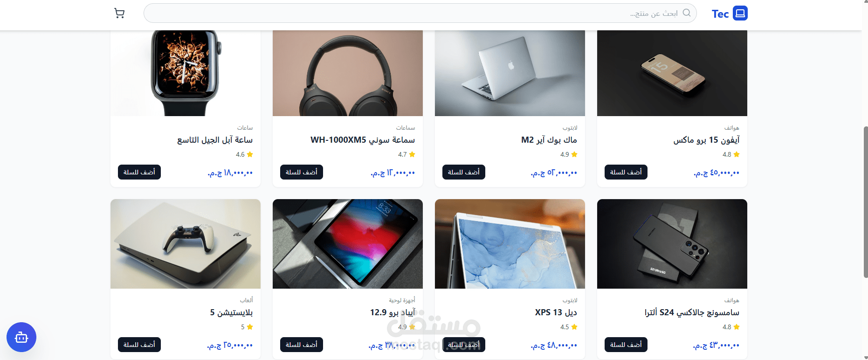Click the star beside MacBook Air M2 rating
Screen dimensions: 868x360
tap(574, 154)
